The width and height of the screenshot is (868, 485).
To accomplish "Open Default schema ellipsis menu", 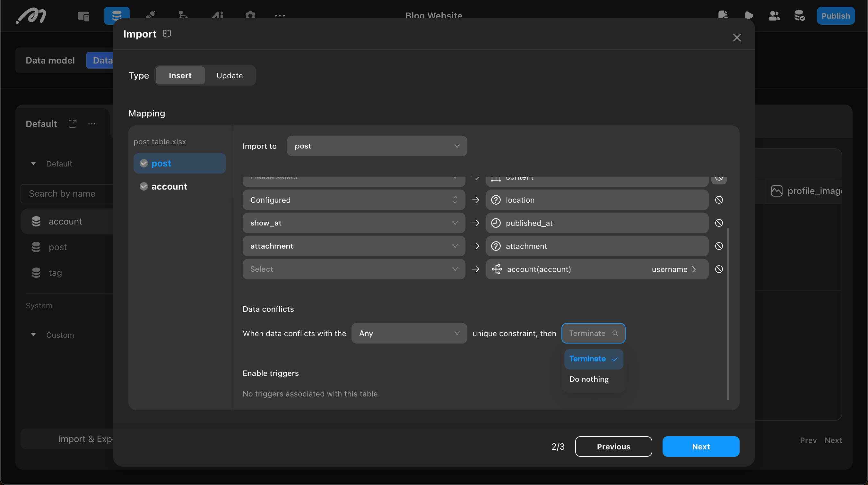I will (92, 123).
